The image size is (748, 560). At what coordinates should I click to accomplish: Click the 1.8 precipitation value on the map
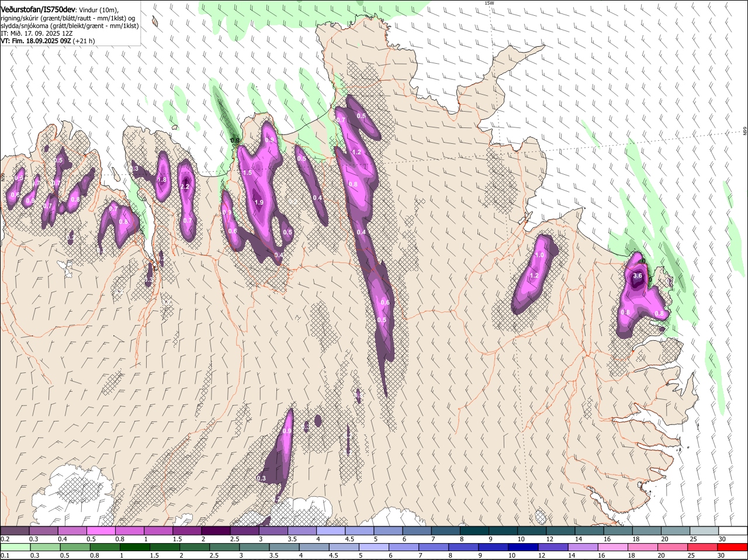coord(162,180)
